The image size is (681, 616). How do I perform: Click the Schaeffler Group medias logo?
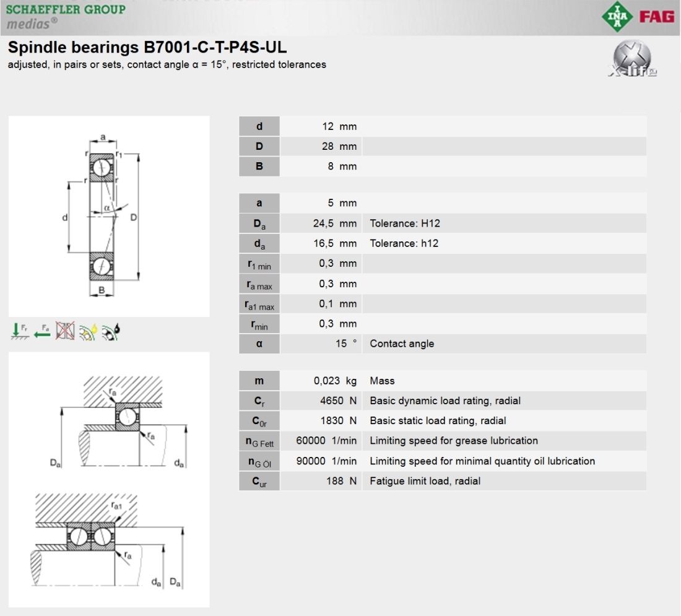click(x=65, y=16)
